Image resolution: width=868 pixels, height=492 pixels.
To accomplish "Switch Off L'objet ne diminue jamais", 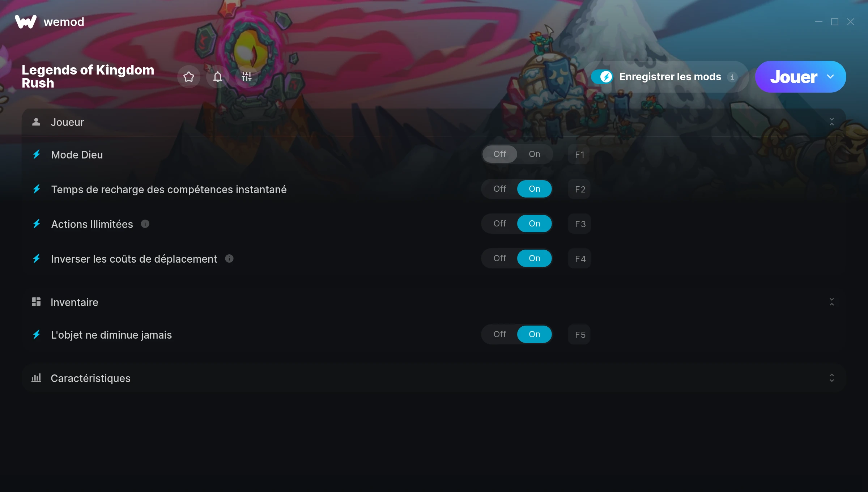I will click(500, 334).
